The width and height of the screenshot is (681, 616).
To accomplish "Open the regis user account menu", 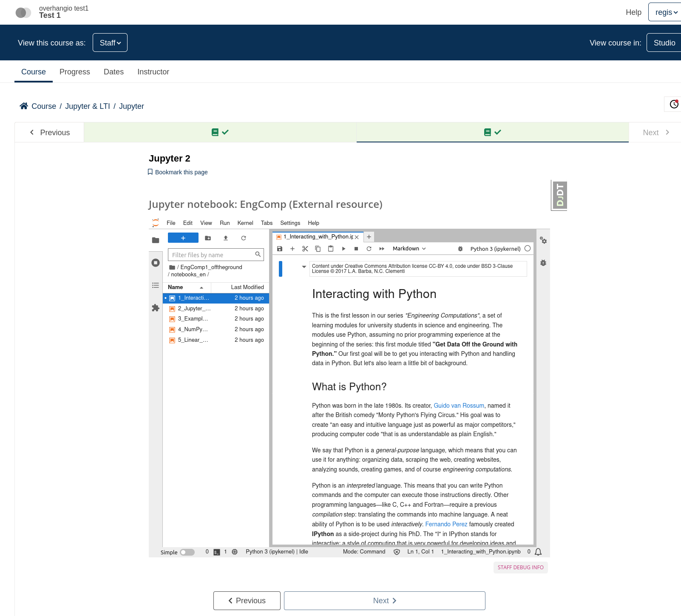I will coord(664,12).
